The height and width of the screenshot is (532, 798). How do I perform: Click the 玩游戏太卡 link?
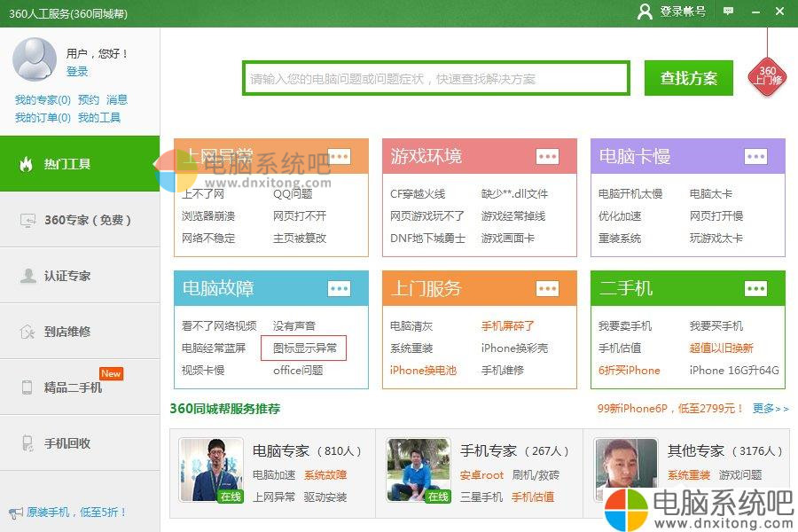(x=716, y=239)
